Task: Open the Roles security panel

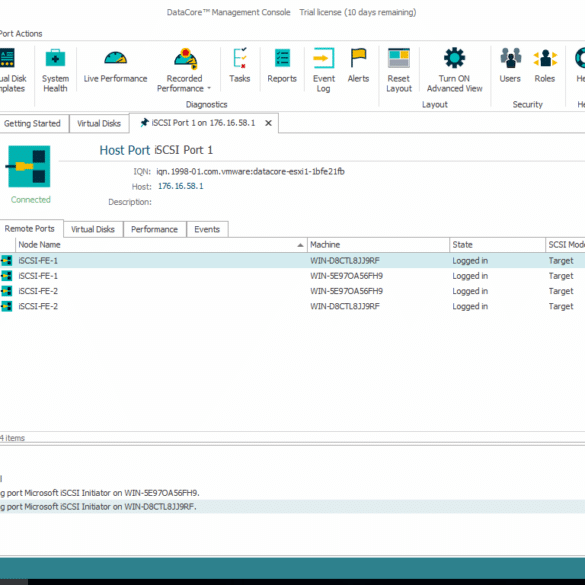Action: pos(545,65)
